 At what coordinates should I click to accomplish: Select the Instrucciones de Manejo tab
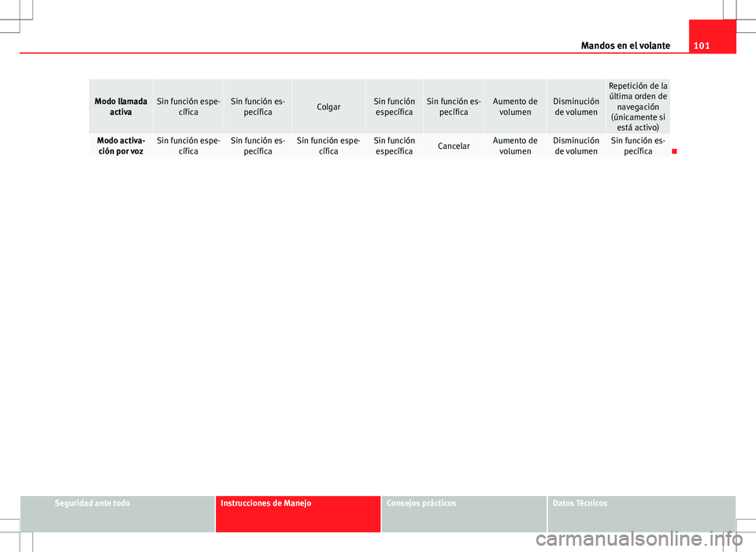(298, 513)
